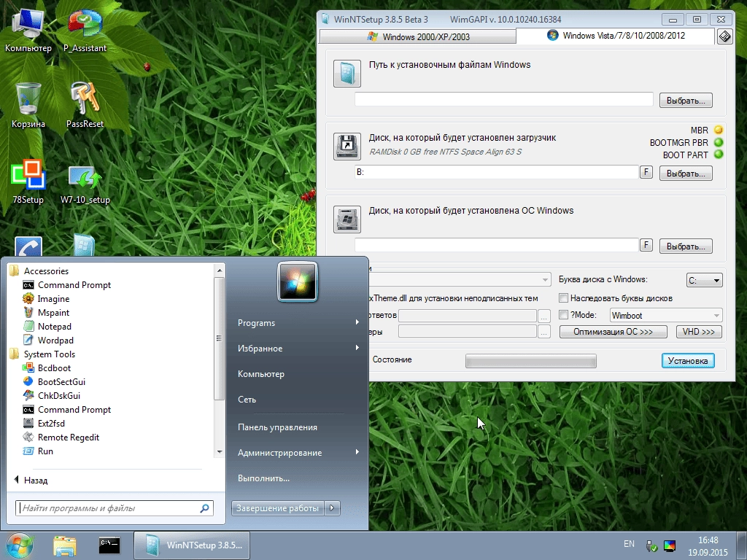Open the Wimboot mode dropdown
Screen dimensions: 747x560
665,315
